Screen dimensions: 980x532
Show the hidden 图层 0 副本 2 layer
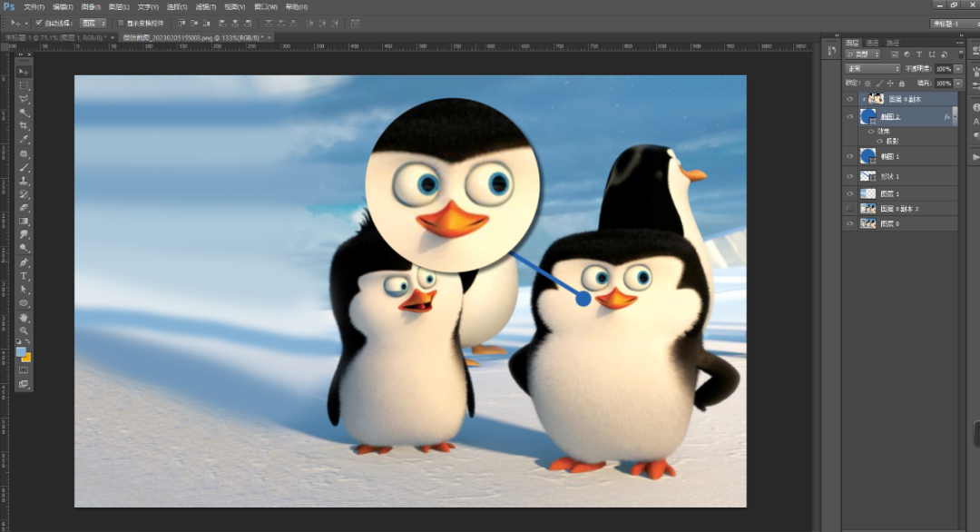(849, 208)
